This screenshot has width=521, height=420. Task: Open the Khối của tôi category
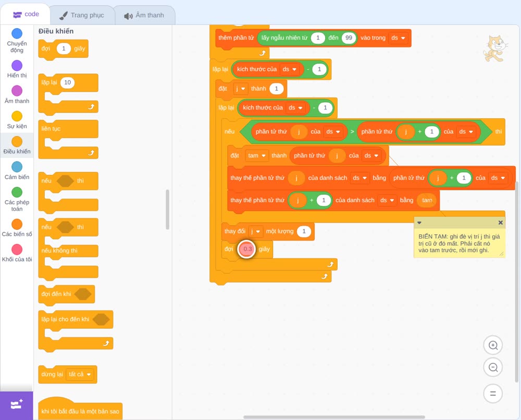(x=17, y=253)
